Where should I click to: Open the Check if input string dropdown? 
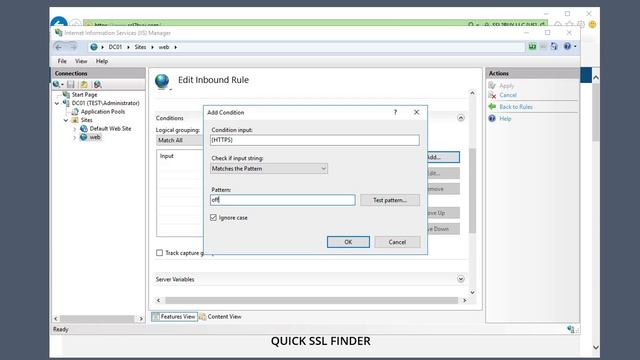pos(269,169)
